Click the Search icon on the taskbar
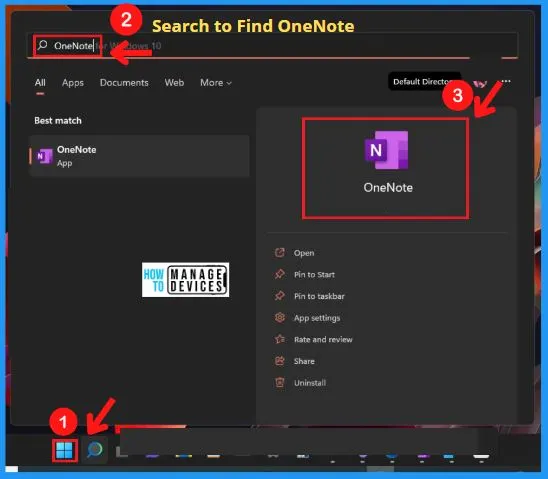548x479 pixels. tap(94, 450)
